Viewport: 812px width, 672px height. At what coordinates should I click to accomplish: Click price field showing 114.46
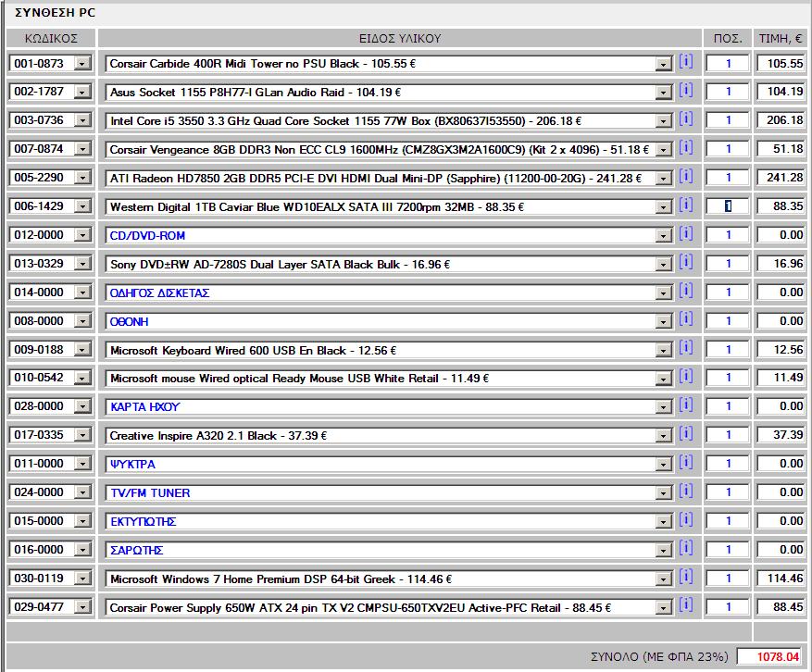click(781, 579)
